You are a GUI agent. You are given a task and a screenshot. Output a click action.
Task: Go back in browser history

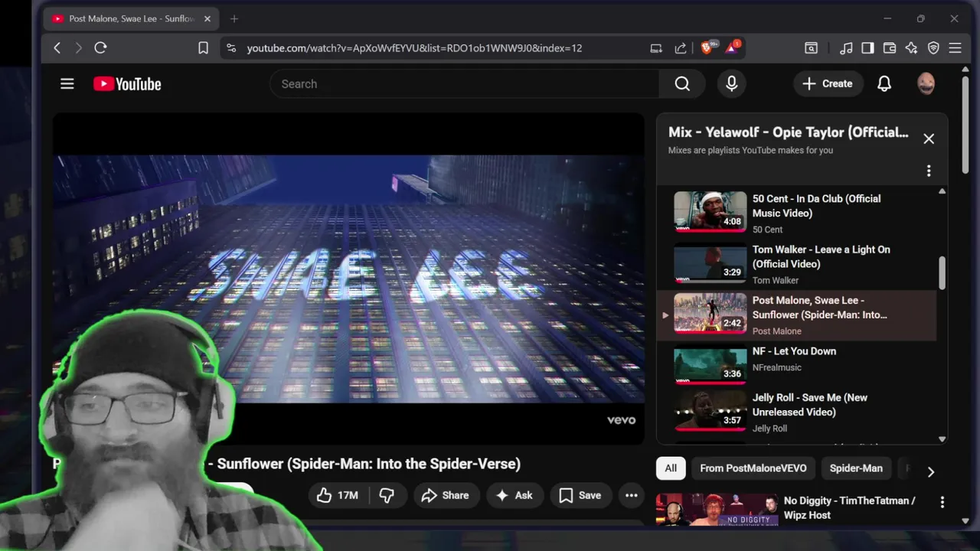click(57, 48)
